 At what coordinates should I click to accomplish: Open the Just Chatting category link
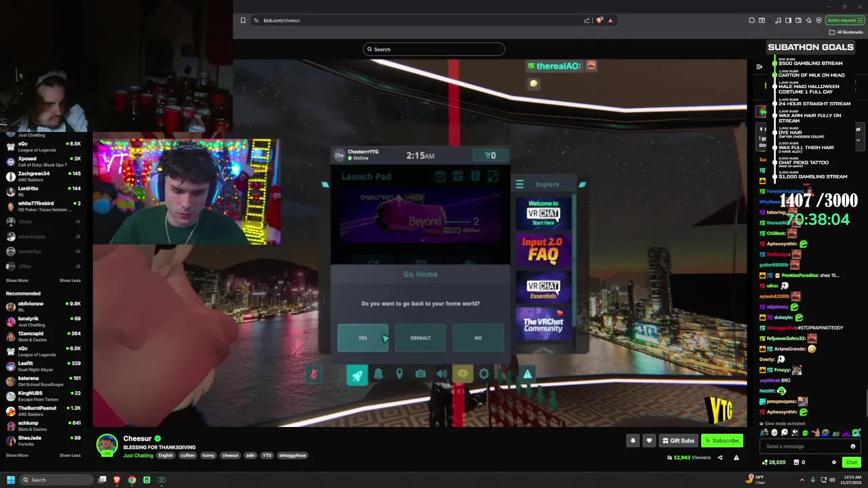(138, 455)
